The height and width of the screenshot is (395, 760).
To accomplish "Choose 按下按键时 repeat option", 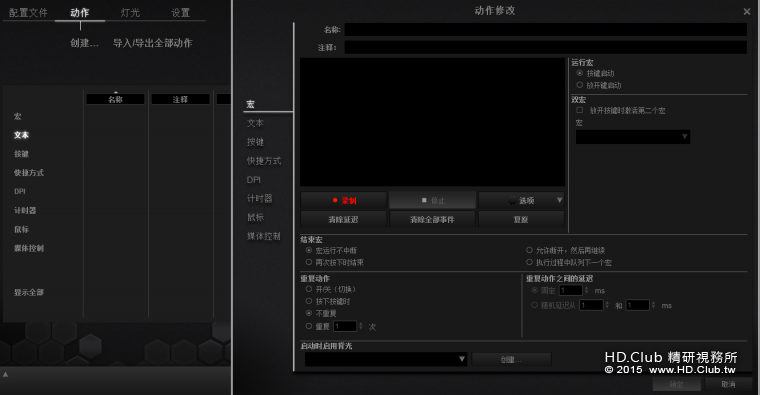I will 309,301.
